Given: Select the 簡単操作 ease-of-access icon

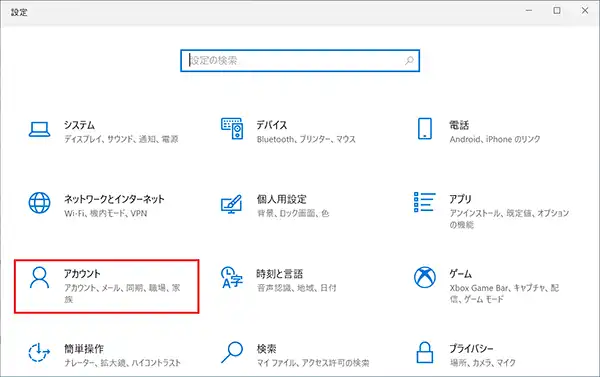Looking at the screenshot, I should pos(39,353).
